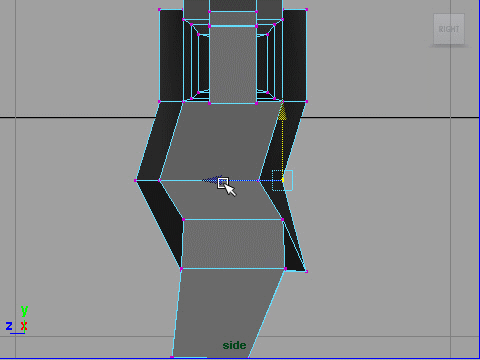Click the RIGHT face of the ViewCube
Viewport: 480px width, 360px height.
point(449,29)
